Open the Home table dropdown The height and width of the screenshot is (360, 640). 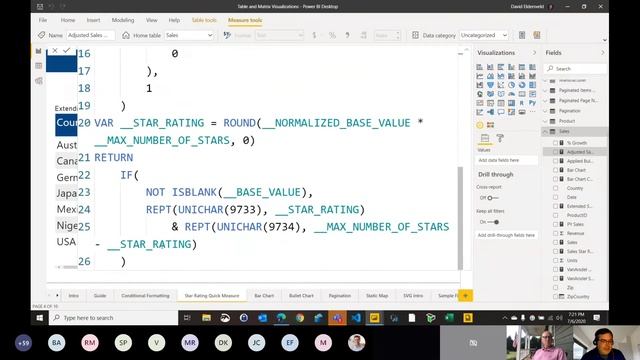pos(189,36)
